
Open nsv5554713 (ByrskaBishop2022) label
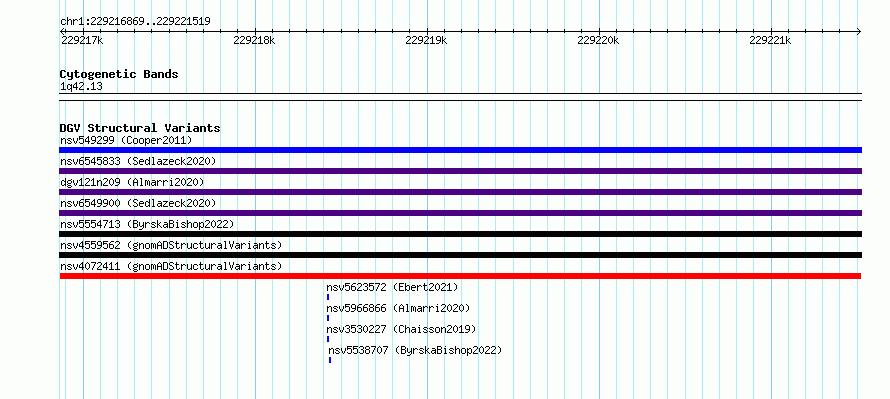(147, 224)
